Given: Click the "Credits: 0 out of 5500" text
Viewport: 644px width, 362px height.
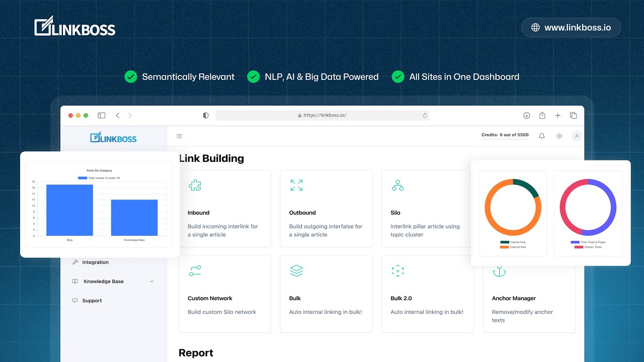Looking at the screenshot, I should click(x=505, y=135).
